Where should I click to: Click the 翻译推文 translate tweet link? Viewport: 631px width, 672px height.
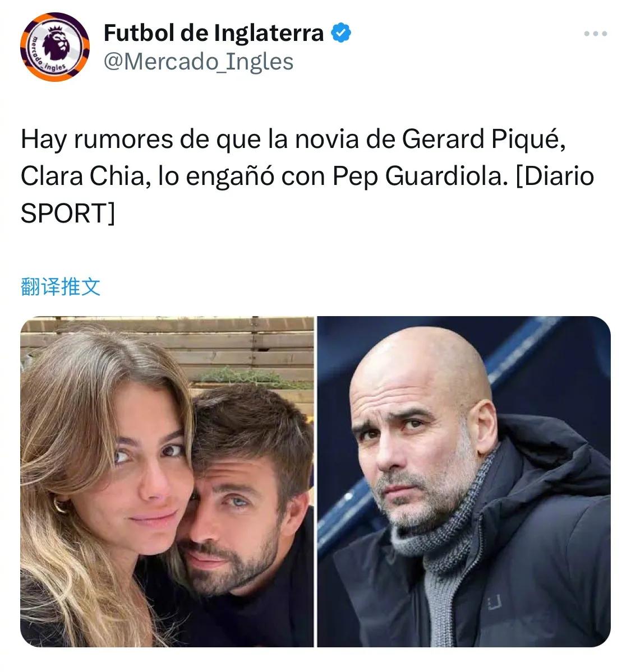(61, 286)
